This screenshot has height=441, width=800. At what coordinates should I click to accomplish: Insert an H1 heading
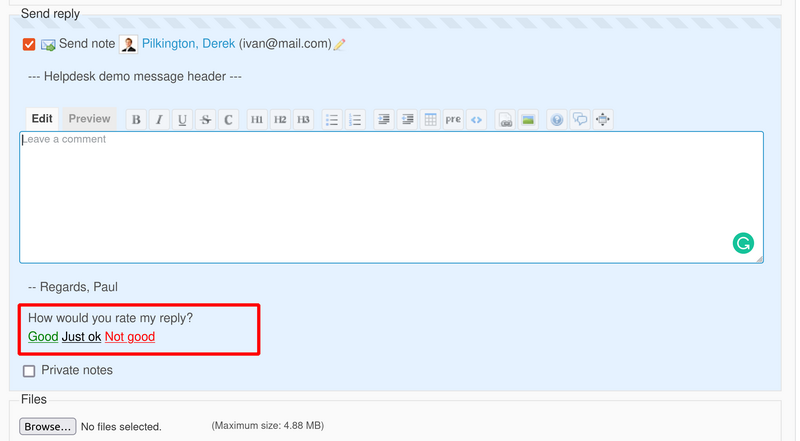257,120
